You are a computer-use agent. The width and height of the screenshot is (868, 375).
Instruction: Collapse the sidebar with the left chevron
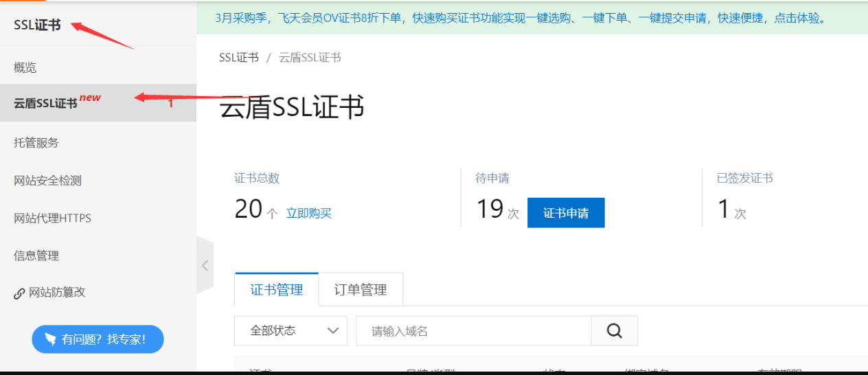[205, 266]
